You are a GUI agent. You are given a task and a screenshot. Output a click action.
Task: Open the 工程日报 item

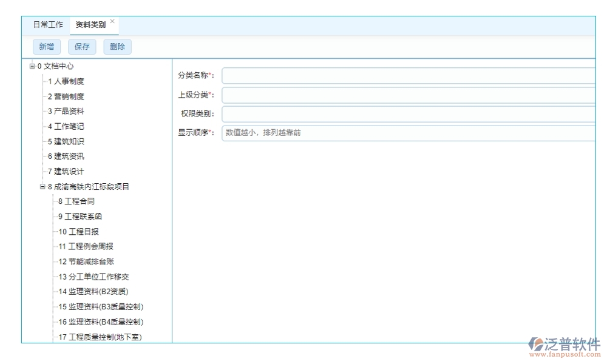(x=79, y=231)
